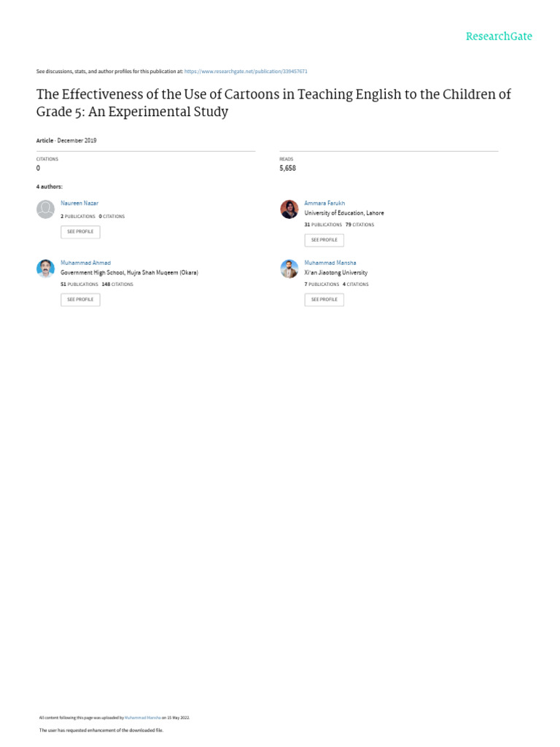Viewport: 560px width, 747px height.
Task: Click Muhammad Ahmad's 51 publications stat
Action: [79, 285]
